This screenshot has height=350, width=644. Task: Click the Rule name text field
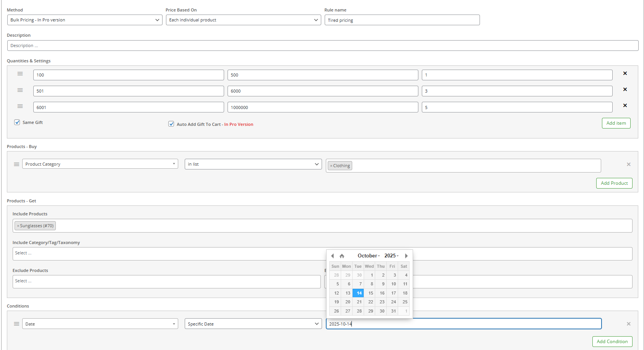(x=402, y=20)
